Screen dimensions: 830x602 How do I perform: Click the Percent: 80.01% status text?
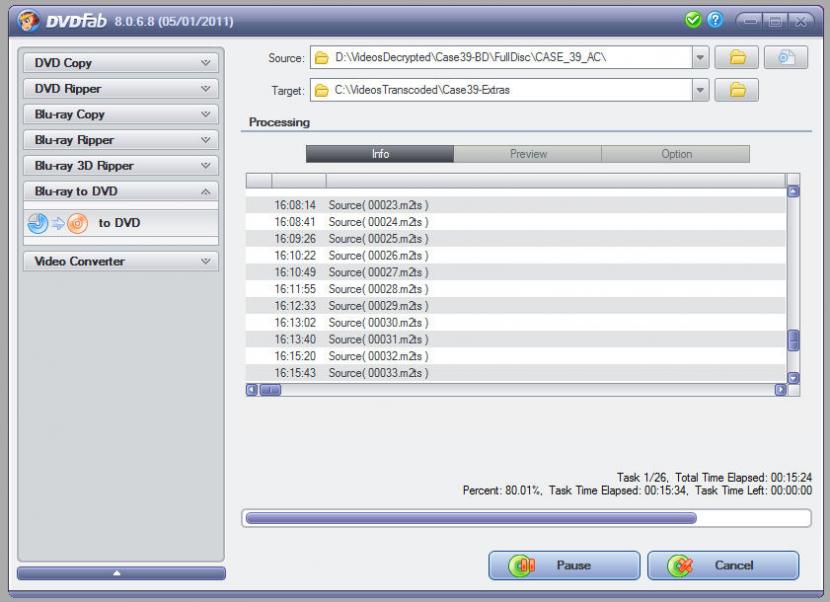click(x=637, y=490)
